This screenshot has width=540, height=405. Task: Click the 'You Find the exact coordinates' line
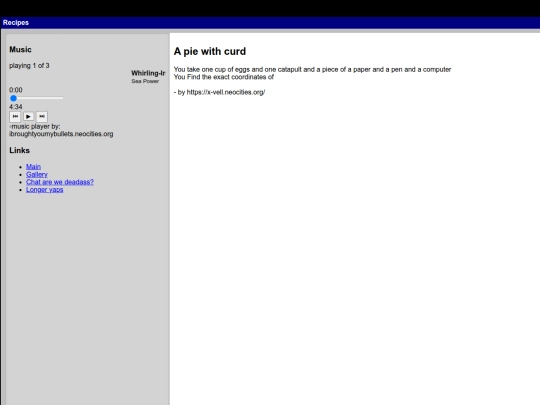point(224,77)
